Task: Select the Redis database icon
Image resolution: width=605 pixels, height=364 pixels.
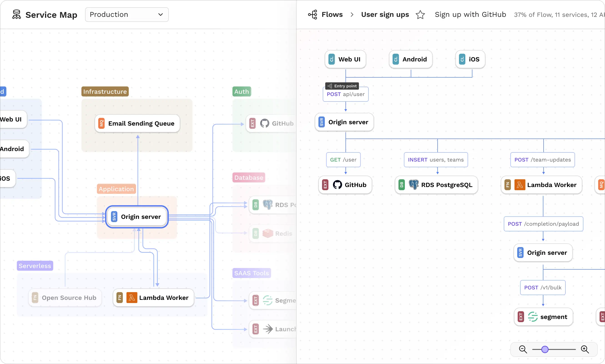Action: point(268,233)
